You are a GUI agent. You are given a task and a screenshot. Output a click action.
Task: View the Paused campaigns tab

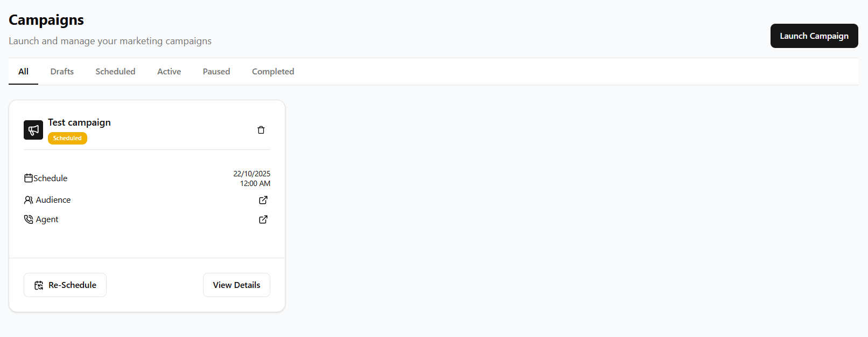[x=216, y=71]
